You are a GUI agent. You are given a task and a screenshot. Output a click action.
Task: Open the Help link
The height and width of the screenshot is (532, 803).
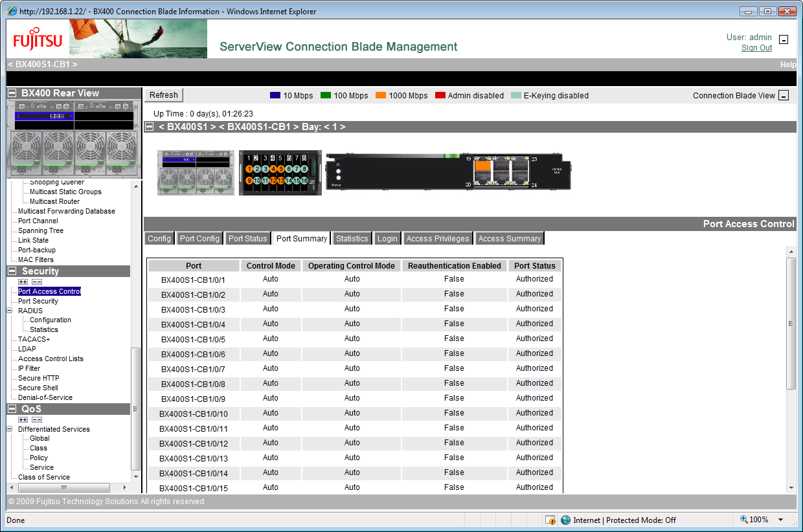click(x=788, y=65)
